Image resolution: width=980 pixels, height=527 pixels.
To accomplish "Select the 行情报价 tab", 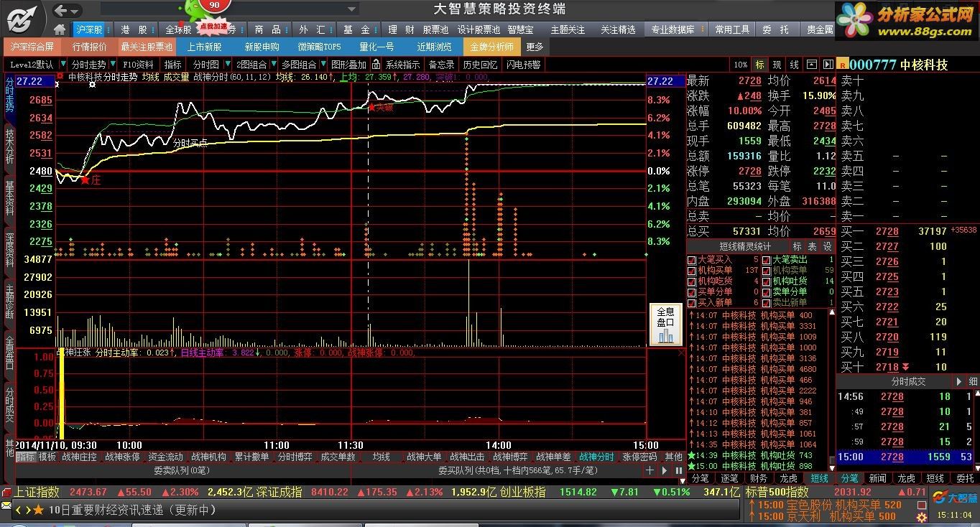I will (x=90, y=47).
